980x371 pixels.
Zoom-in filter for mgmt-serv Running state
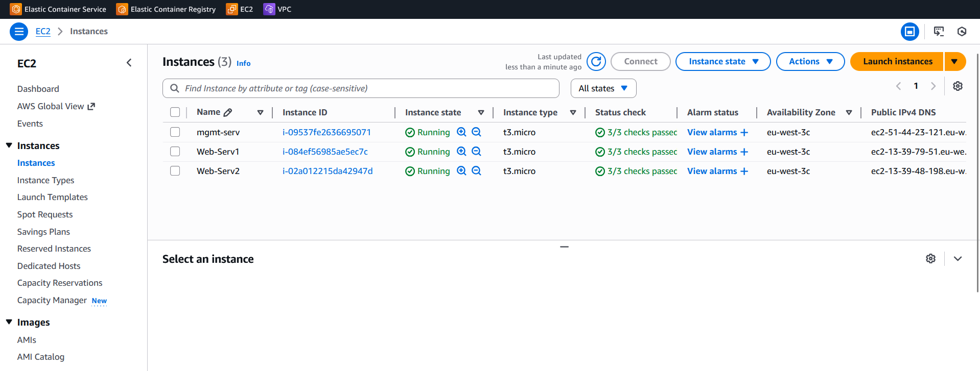461,132
